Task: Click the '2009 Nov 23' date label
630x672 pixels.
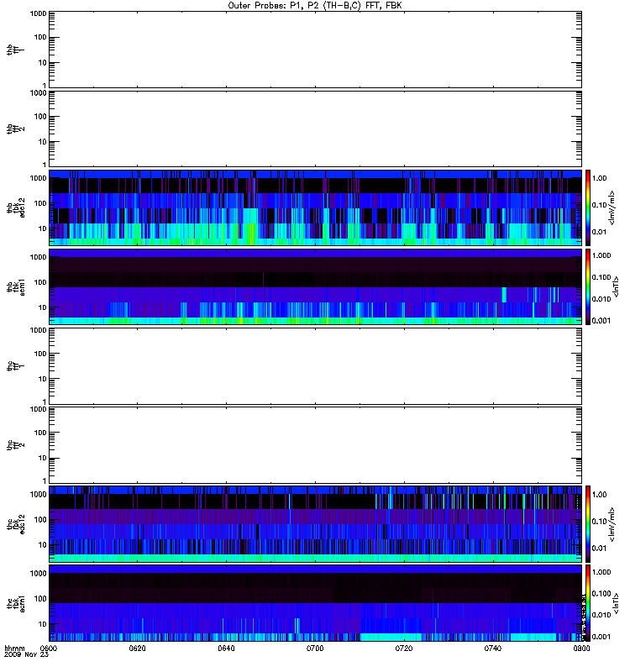Action: coord(26,654)
